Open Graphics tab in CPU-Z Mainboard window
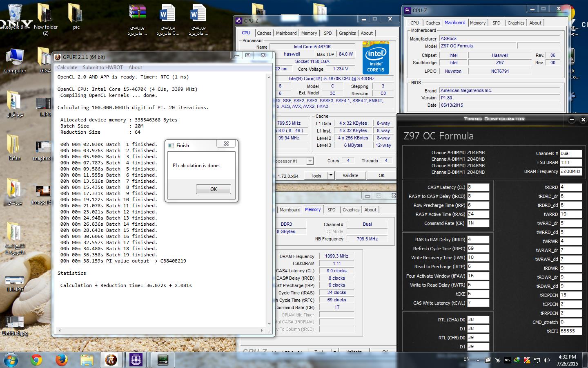Image resolution: width=588 pixels, height=368 pixels. click(x=516, y=23)
